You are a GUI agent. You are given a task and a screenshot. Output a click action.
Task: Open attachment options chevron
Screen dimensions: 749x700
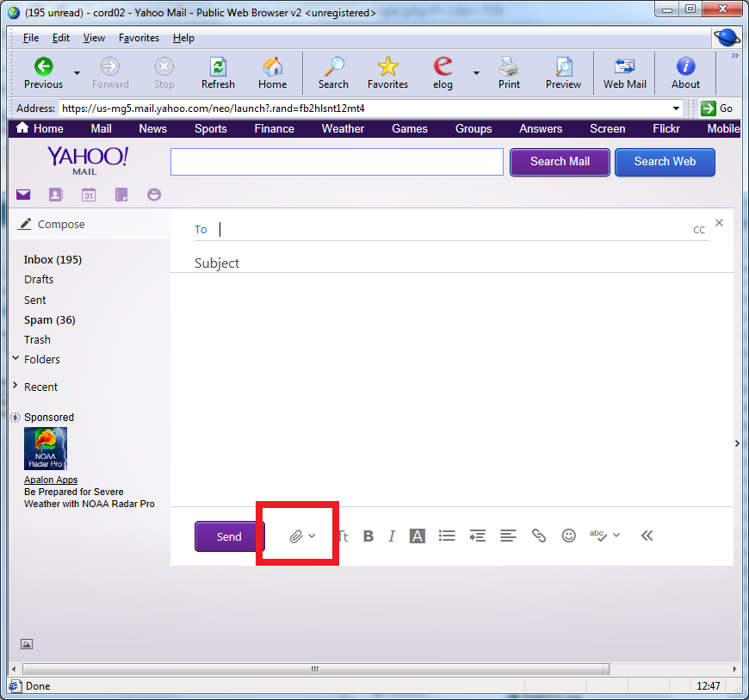[x=312, y=536]
